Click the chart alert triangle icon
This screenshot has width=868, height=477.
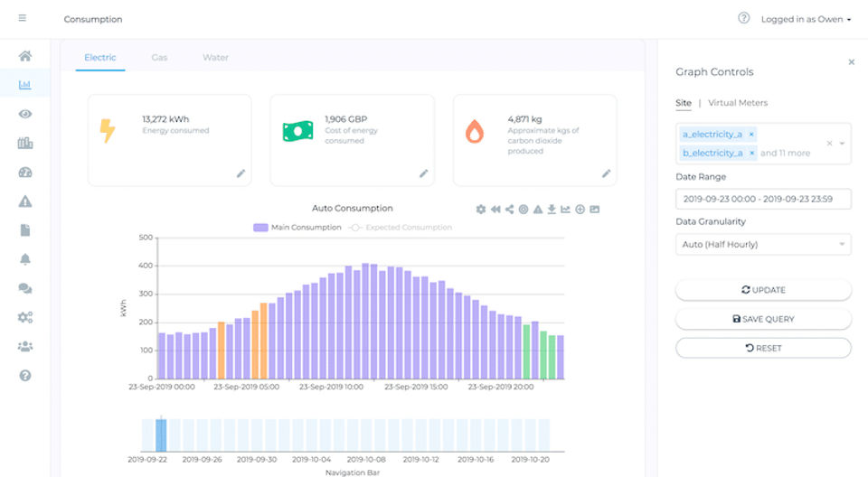[537, 210]
